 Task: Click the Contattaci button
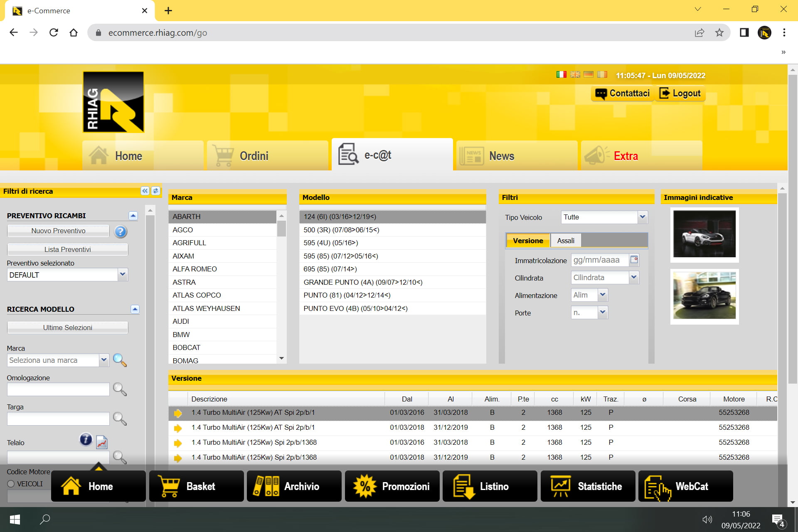tap(622, 94)
